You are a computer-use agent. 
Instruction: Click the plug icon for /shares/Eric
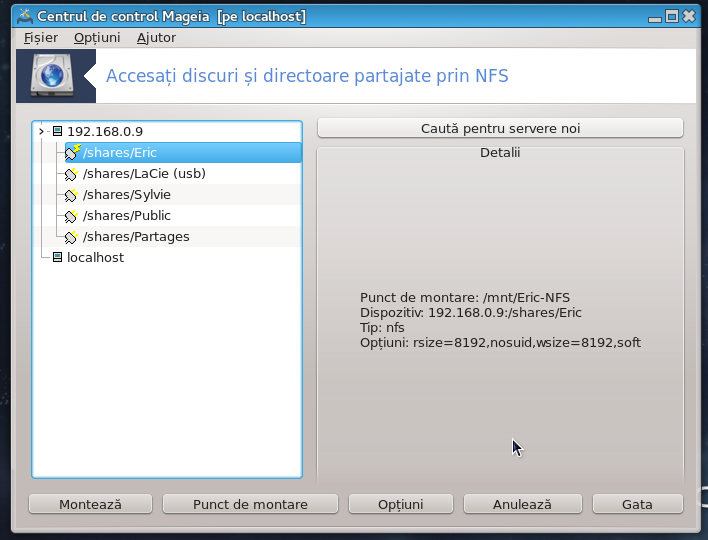tap(72, 153)
